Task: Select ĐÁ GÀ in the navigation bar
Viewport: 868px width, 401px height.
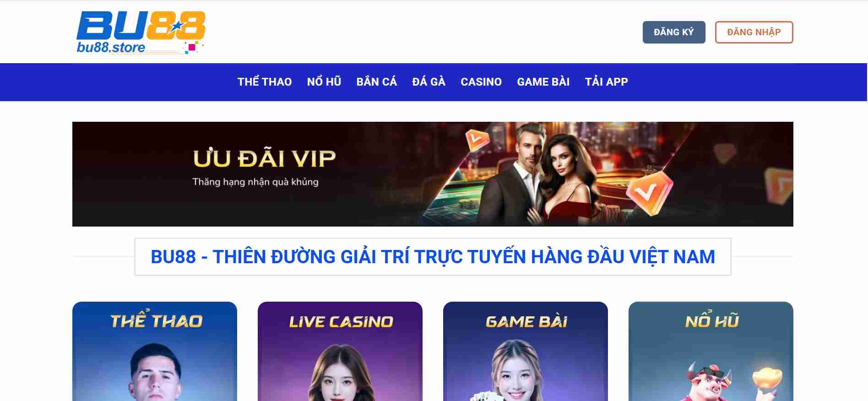Action: [429, 82]
